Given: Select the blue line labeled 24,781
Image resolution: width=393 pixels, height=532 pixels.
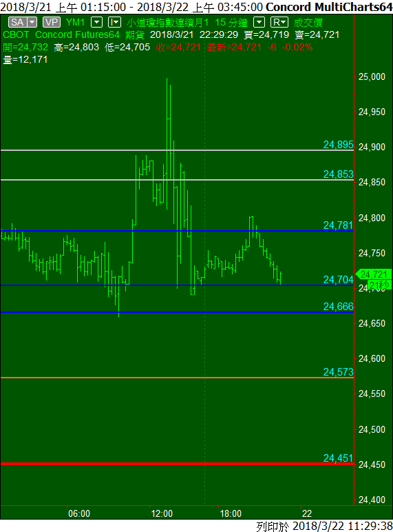Looking at the screenshot, I should tap(177, 231).
